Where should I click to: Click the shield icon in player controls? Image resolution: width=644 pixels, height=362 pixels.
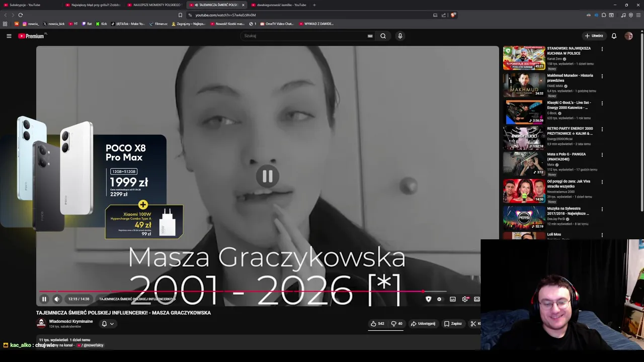pos(428,299)
